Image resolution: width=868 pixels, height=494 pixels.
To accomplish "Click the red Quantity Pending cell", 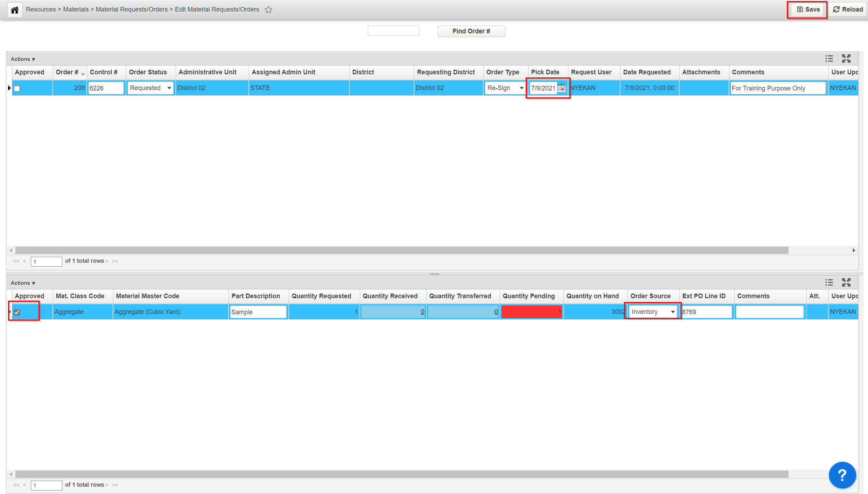I will click(531, 312).
